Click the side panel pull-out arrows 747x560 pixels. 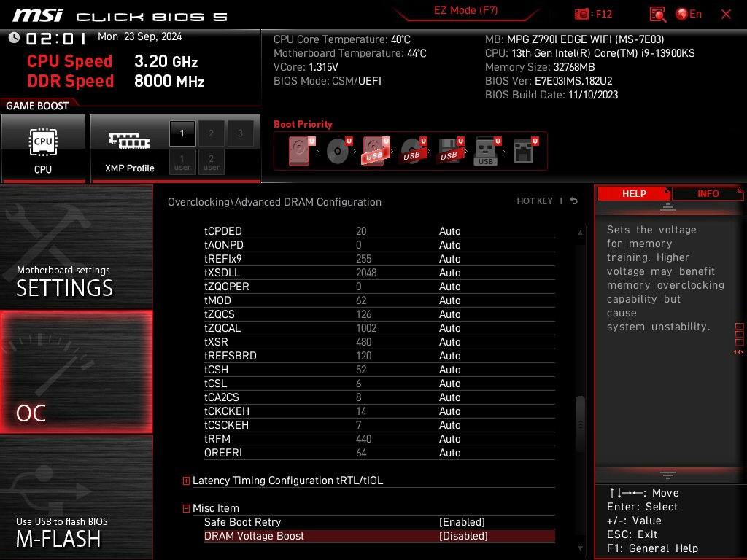coord(738,352)
